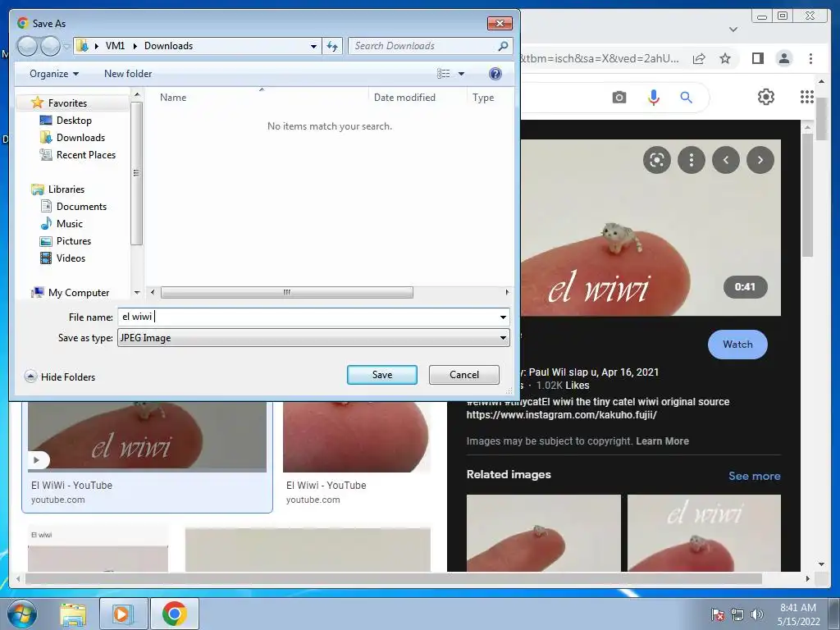Sort by the Type column header

pyautogui.click(x=483, y=98)
